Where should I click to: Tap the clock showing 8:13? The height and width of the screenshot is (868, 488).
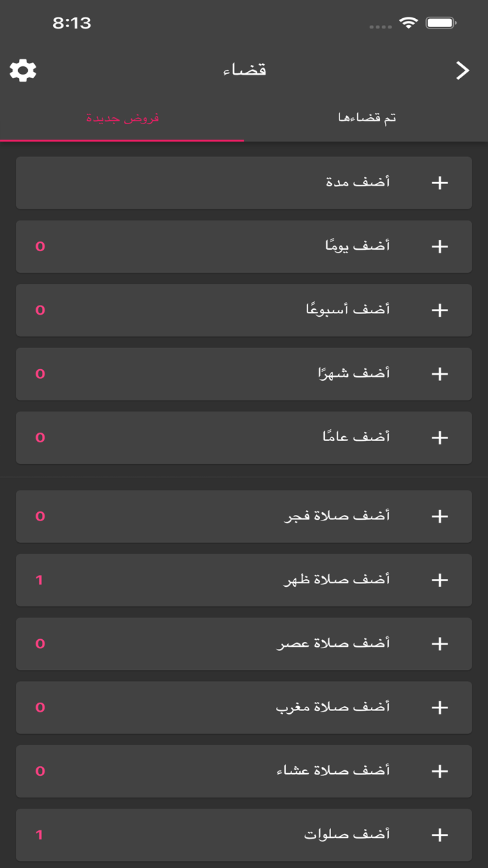(x=68, y=22)
